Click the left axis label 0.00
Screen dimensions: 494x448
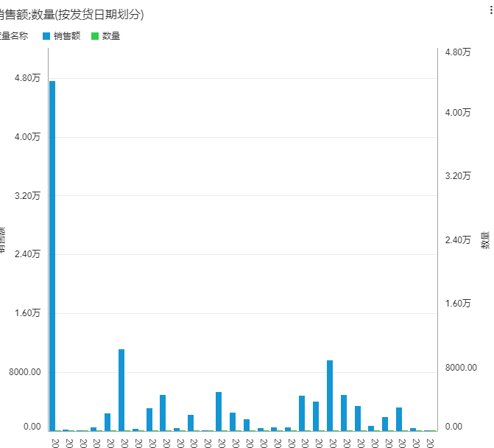[32, 427]
